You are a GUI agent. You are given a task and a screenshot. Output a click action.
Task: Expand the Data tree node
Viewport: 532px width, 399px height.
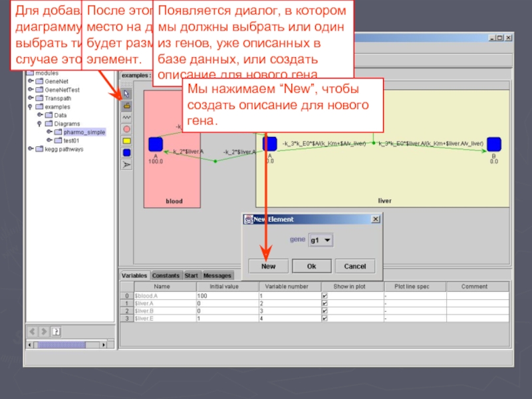40,115
